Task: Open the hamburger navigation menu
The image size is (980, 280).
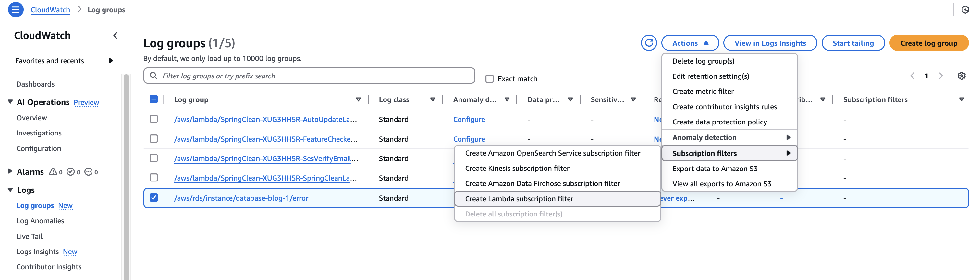Action: [x=16, y=9]
